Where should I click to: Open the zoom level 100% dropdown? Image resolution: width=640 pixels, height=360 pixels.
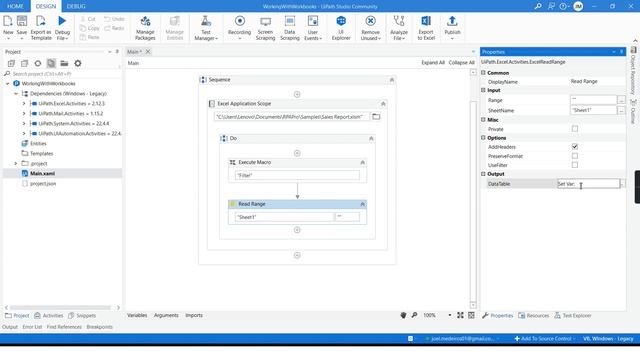point(450,315)
